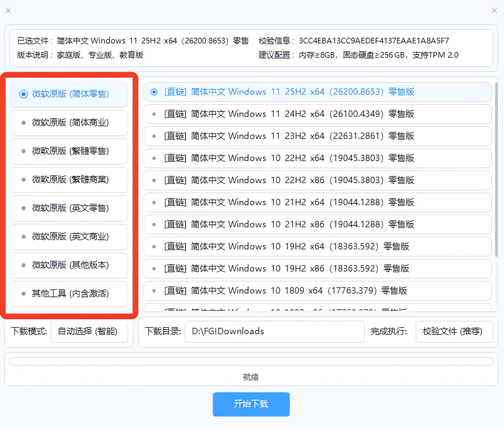Select Windows 10 19H2 x64 (18363.592) 零售版

coord(318,247)
